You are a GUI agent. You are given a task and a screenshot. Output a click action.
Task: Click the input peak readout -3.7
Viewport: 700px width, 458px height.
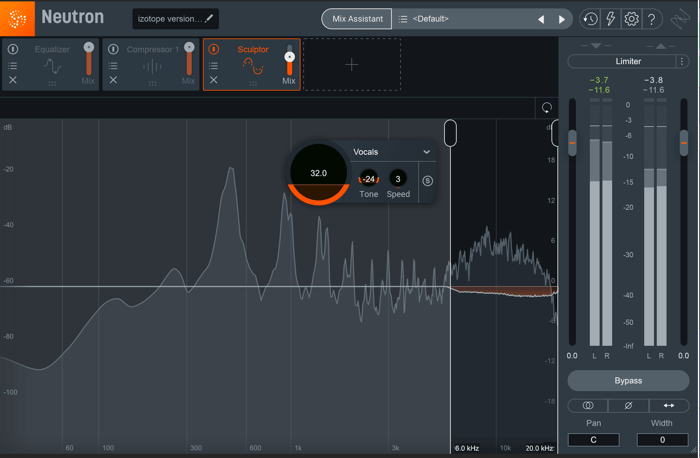599,80
